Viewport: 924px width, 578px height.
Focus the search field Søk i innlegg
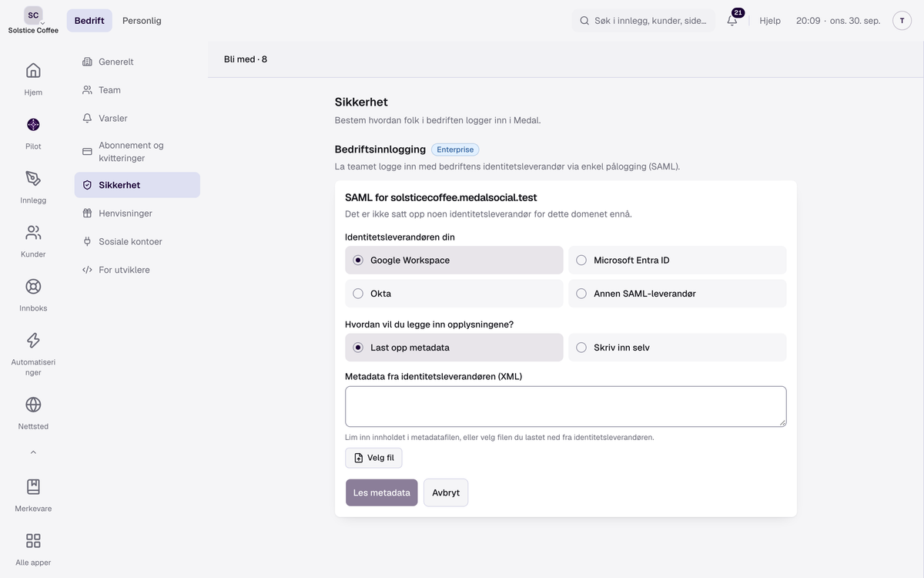point(644,21)
